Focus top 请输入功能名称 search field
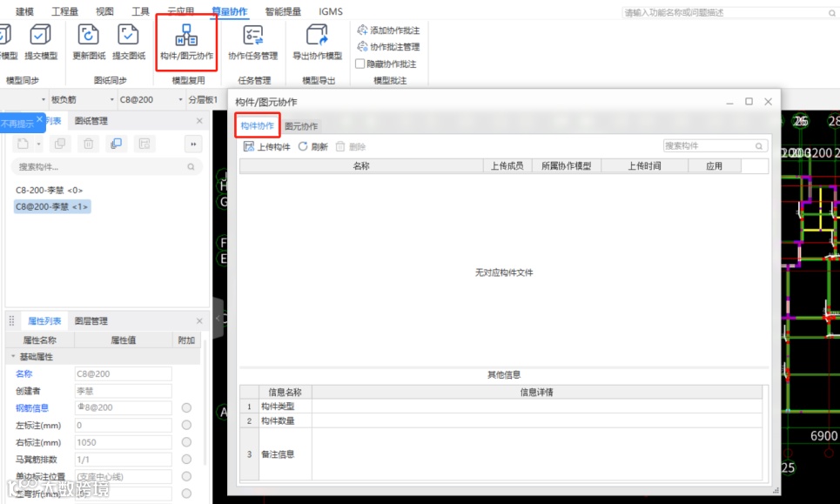This screenshot has width=840, height=504. pos(729,13)
